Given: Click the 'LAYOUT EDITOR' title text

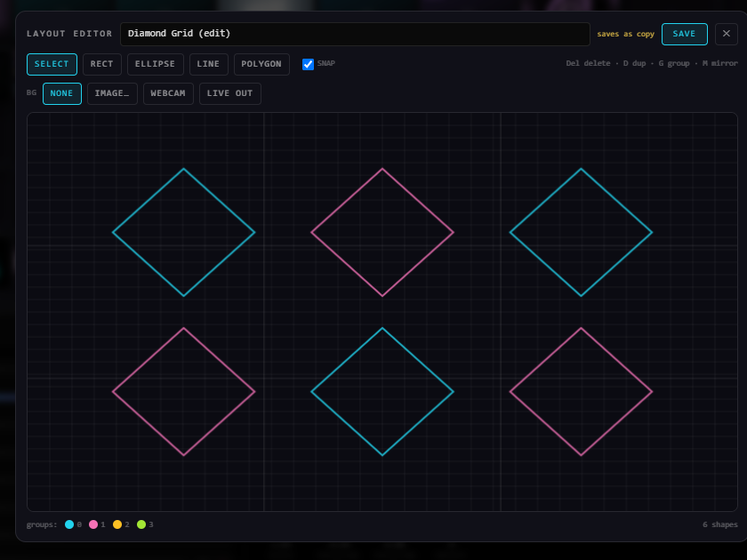Looking at the screenshot, I should tap(69, 34).
